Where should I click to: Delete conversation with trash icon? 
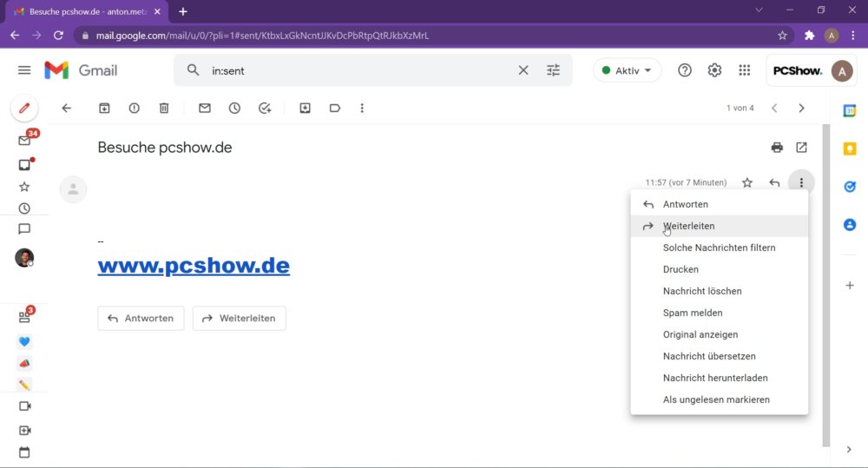(164, 108)
